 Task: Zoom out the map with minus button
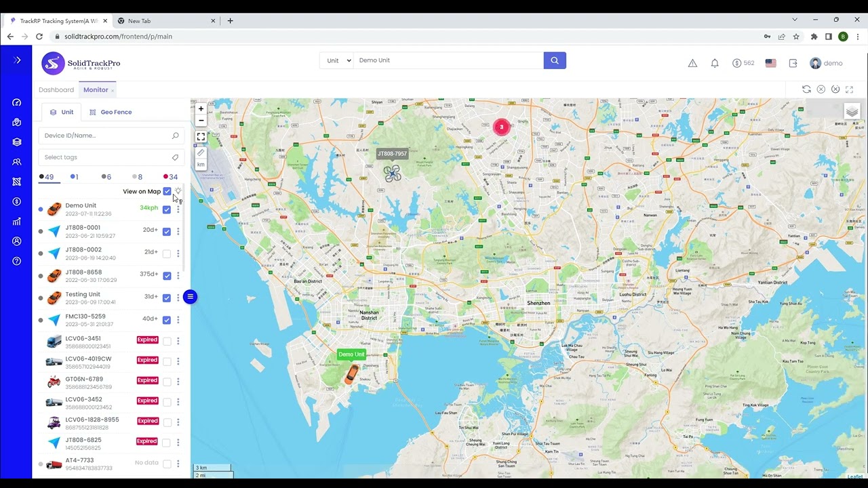201,120
